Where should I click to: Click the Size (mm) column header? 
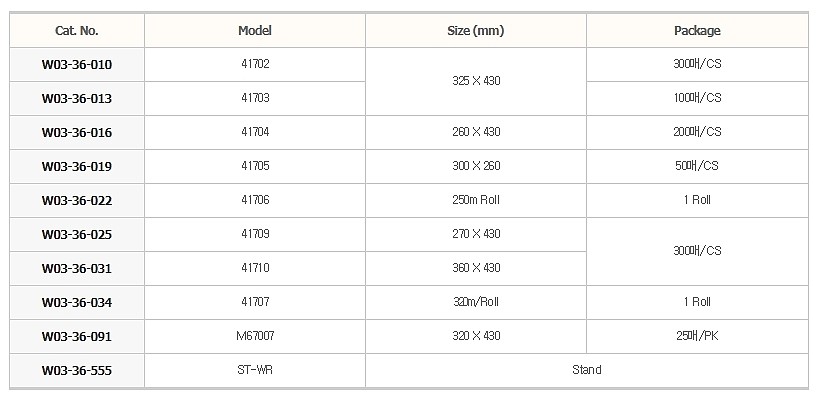click(476, 30)
